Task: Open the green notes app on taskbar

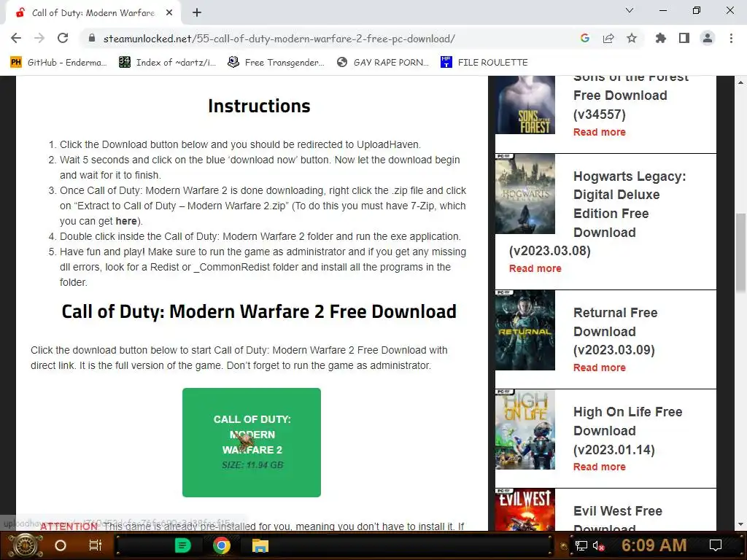Action: 183,545
